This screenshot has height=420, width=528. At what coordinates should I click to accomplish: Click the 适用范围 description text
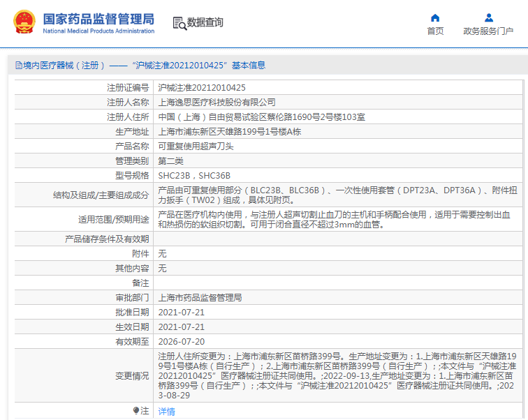coord(335,219)
